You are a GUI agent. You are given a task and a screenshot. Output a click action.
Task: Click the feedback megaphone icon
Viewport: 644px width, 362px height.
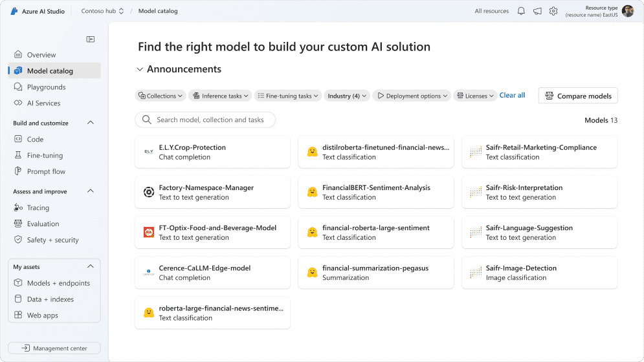click(x=537, y=11)
